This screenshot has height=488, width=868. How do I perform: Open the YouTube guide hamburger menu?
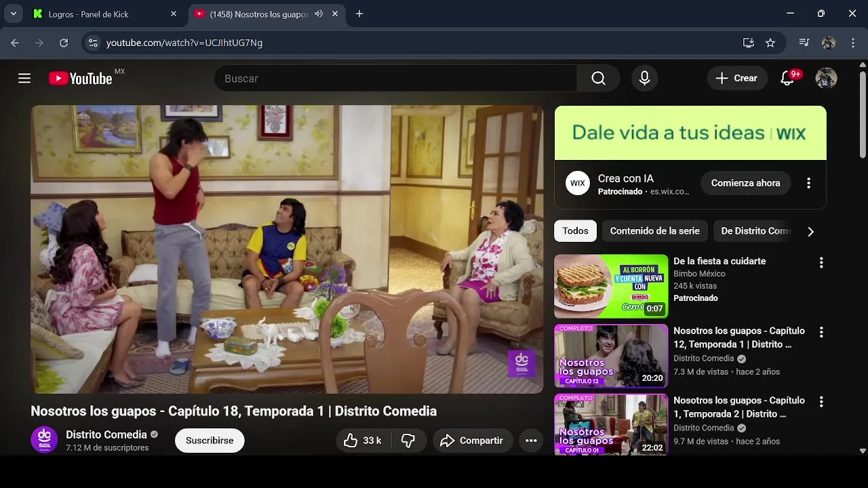24,79
